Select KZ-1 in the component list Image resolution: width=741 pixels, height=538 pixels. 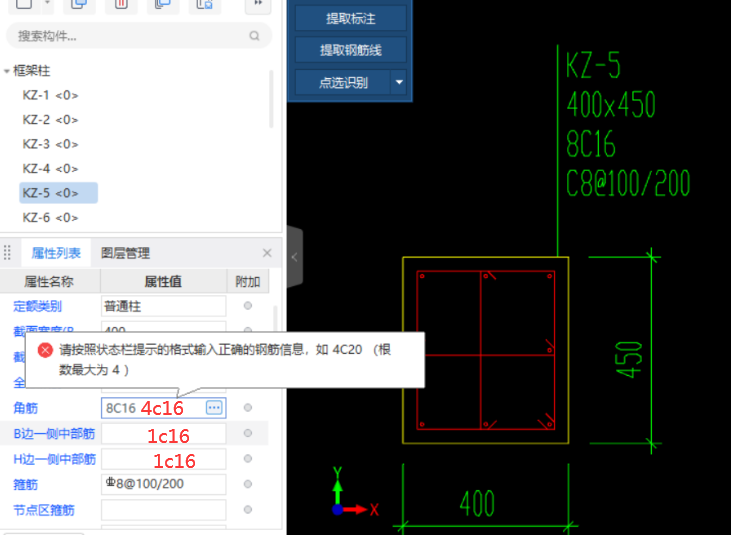[50, 95]
